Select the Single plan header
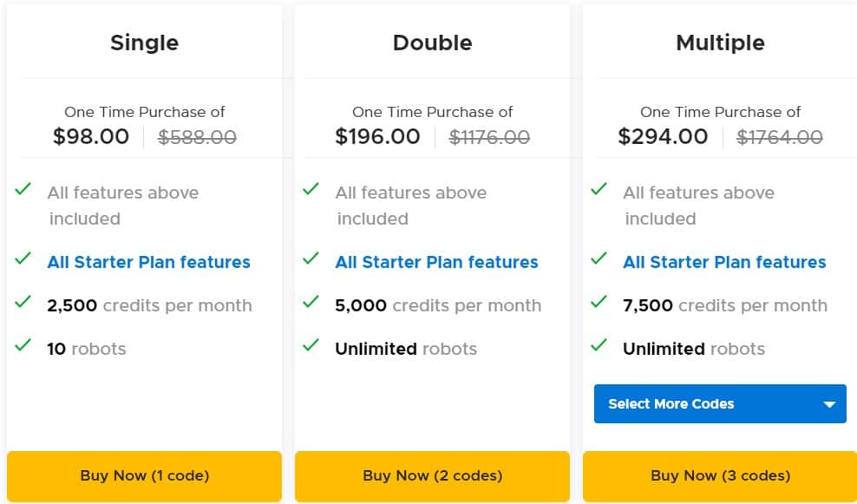The height and width of the screenshot is (504, 857). pos(144,42)
